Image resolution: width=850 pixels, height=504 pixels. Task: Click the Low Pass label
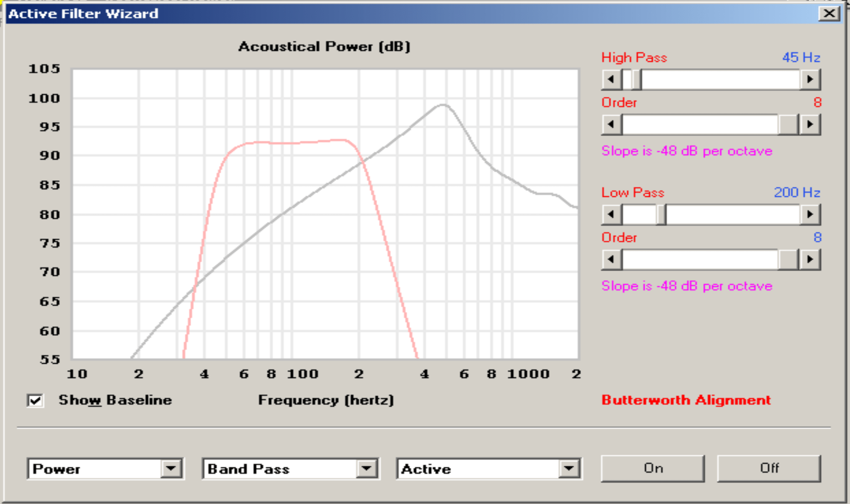[633, 192]
